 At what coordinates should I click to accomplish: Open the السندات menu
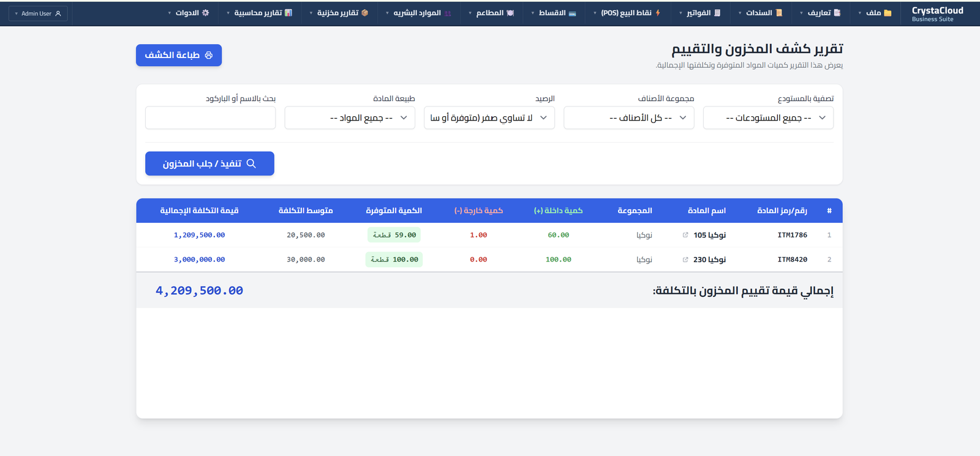761,13
